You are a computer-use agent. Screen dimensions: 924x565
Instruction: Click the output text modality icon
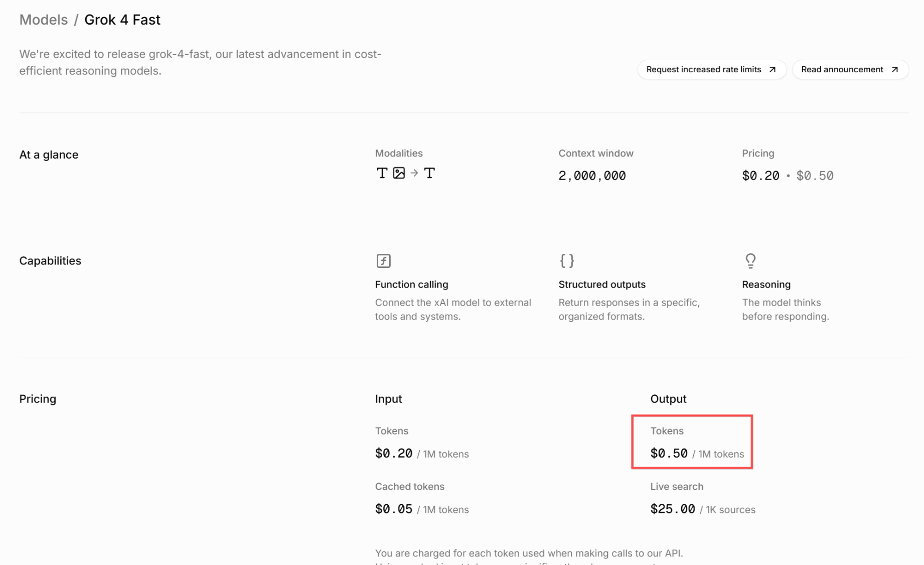[429, 173]
